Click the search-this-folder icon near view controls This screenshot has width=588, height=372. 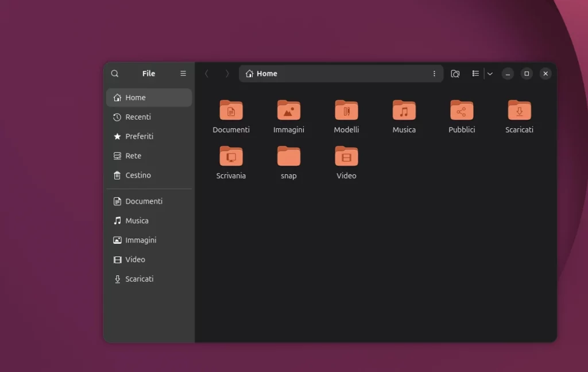click(x=455, y=74)
